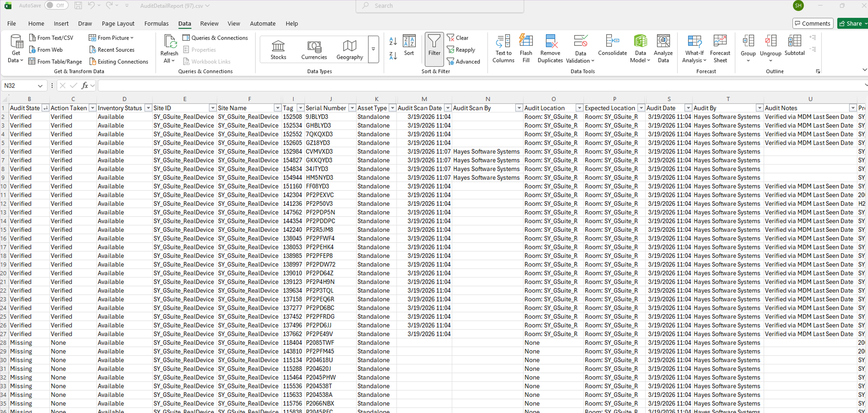Click the Insert Function fx button
Viewport: 868px width, 413px height.
[x=85, y=86]
